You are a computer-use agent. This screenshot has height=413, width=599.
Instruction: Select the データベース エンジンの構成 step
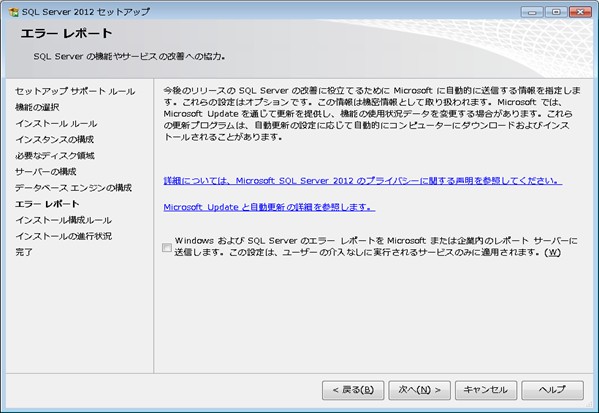tap(73, 188)
